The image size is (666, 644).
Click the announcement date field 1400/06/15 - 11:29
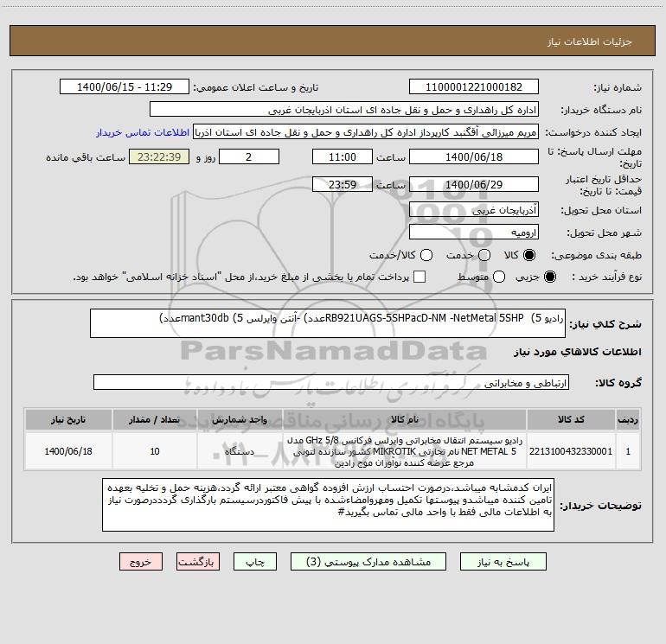tap(125, 86)
